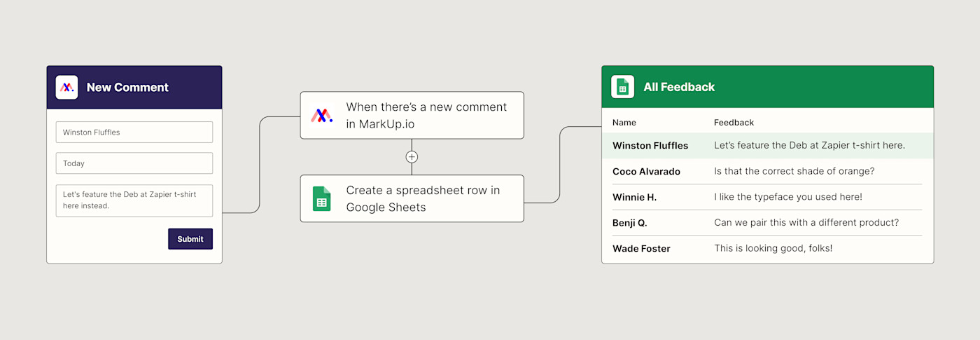Click the plus icon between the workflow steps
This screenshot has height=340, width=980.
(x=412, y=157)
